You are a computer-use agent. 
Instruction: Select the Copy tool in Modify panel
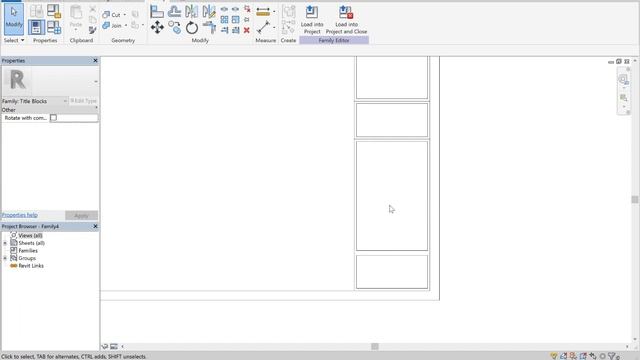pyautogui.click(x=174, y=28)
